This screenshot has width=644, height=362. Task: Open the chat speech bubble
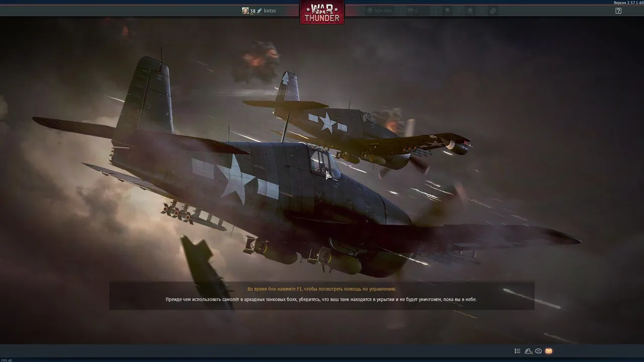coord(538,351)
